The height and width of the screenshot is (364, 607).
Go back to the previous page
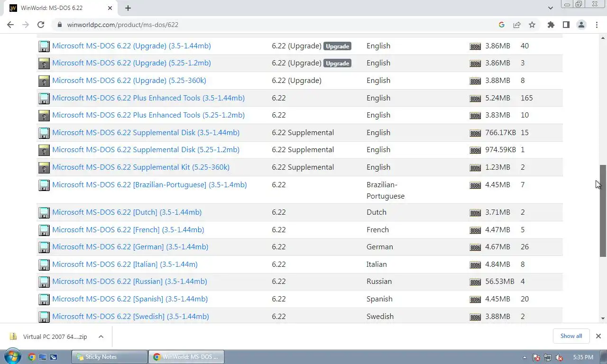tap(10, 25)
